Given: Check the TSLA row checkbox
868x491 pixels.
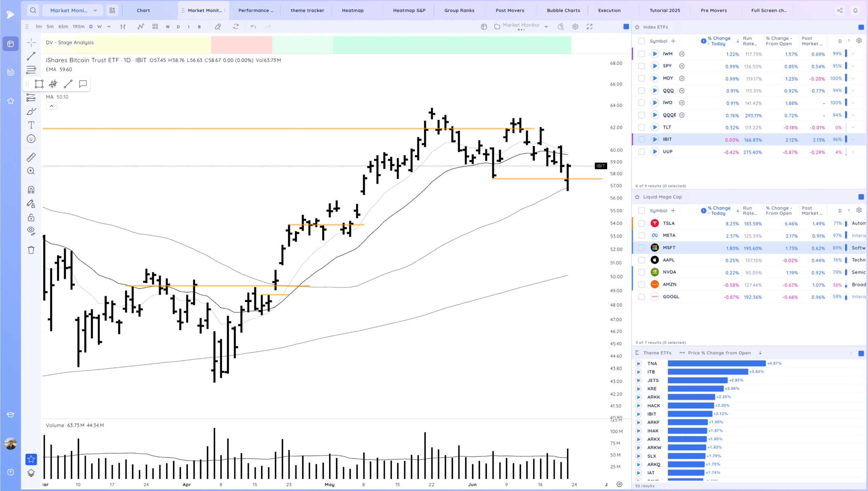Looking at the screenshot, I should 642,223.
